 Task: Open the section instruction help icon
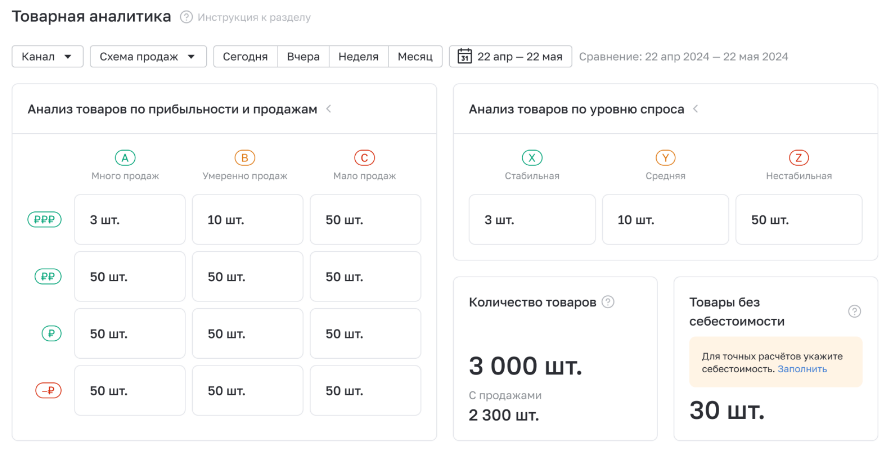pyautogui.click(x=186, y=17)
